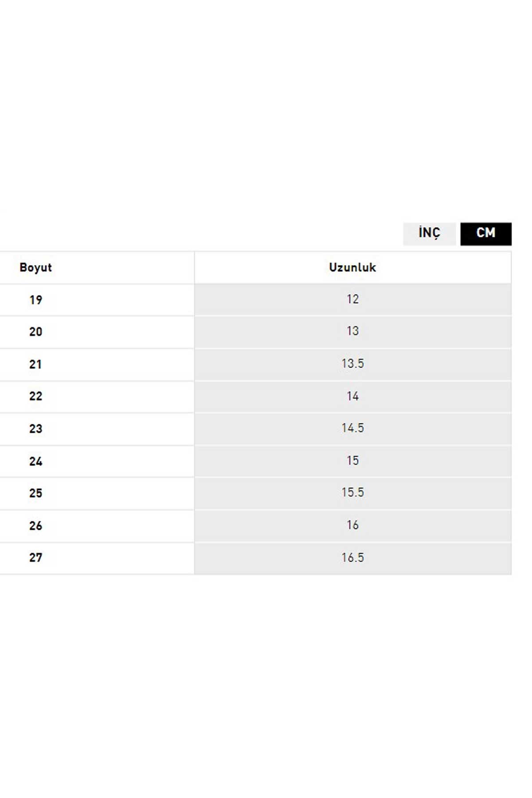Click the length value 16
The image size is (532, 798).
coord(352,525)
